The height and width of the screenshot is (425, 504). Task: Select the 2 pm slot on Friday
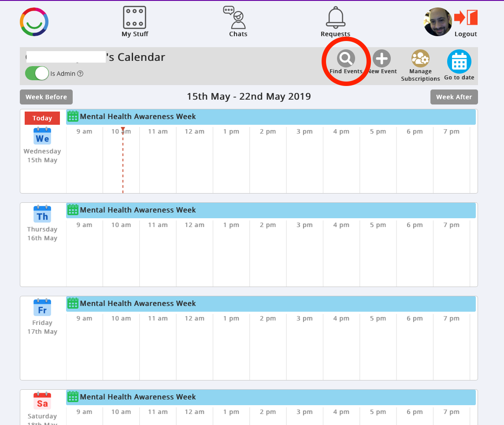click(268, 347)
